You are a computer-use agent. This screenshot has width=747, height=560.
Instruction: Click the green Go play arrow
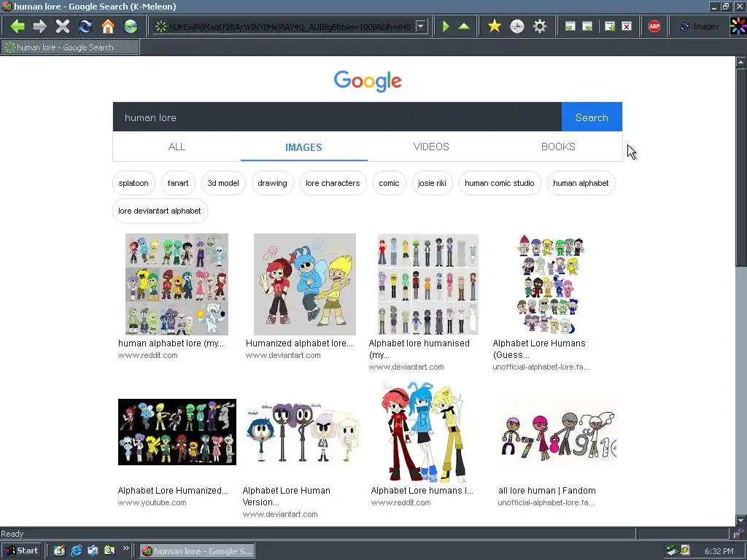[x=446, y=26]
